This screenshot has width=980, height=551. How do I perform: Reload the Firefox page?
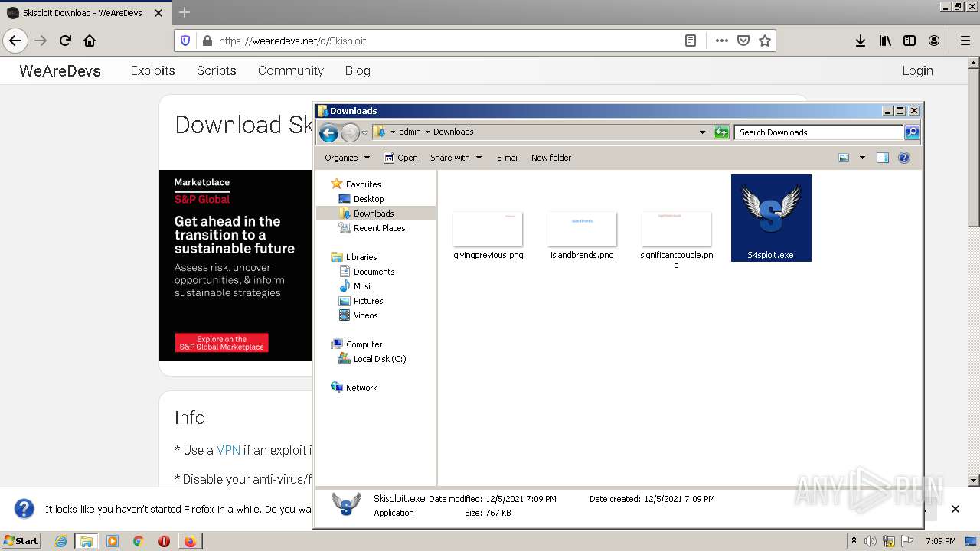[65, 41]
